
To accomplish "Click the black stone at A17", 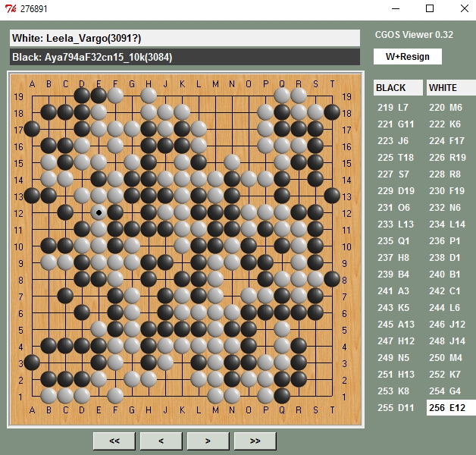I will [32, 129].
